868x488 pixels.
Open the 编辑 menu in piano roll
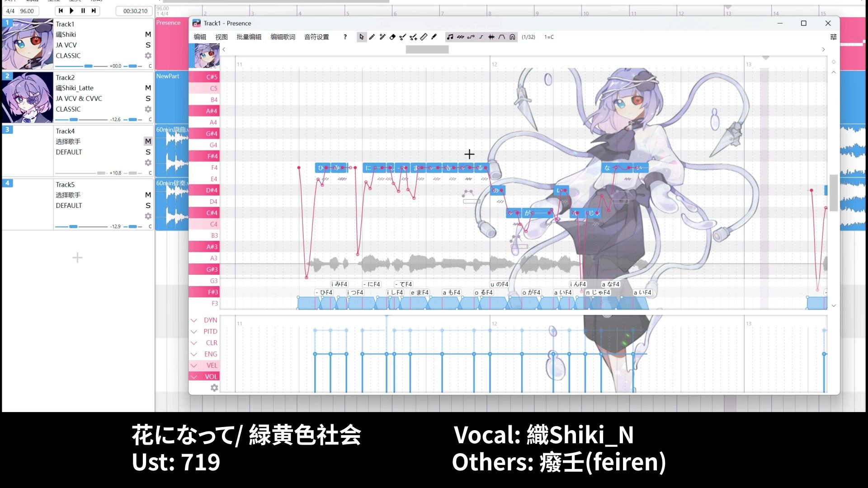[200, 37]
